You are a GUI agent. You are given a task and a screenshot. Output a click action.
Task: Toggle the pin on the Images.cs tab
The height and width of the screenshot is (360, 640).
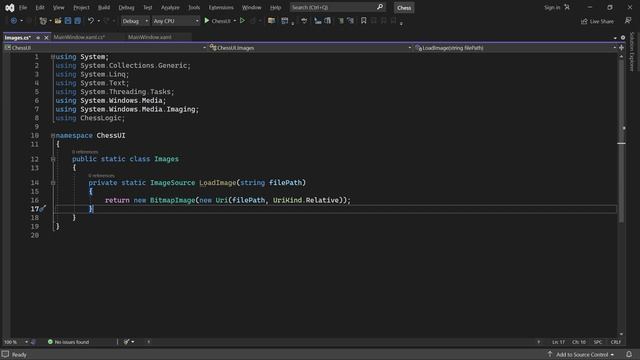coord(38,38)
